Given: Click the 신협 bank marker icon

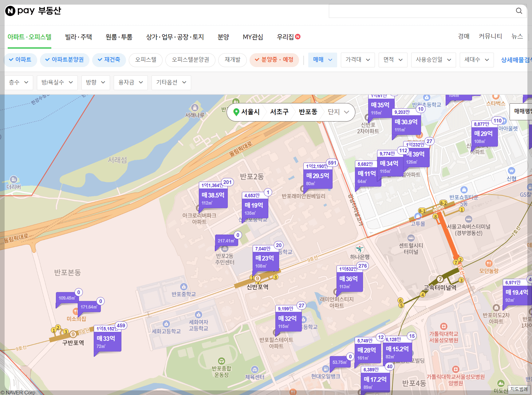Looking at the screenshot, I should 511,171.
